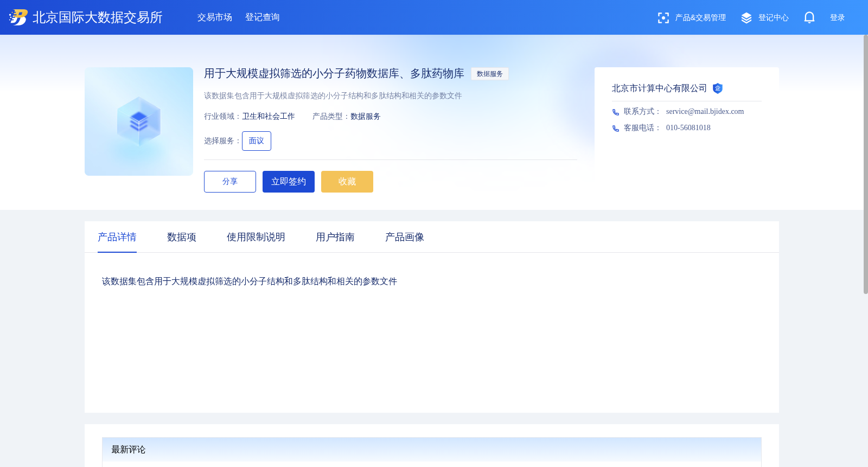Click the 登记中心 layers icon
This screenshot has width=868, height=467.
pyautogui.click(x=746, y=18)
